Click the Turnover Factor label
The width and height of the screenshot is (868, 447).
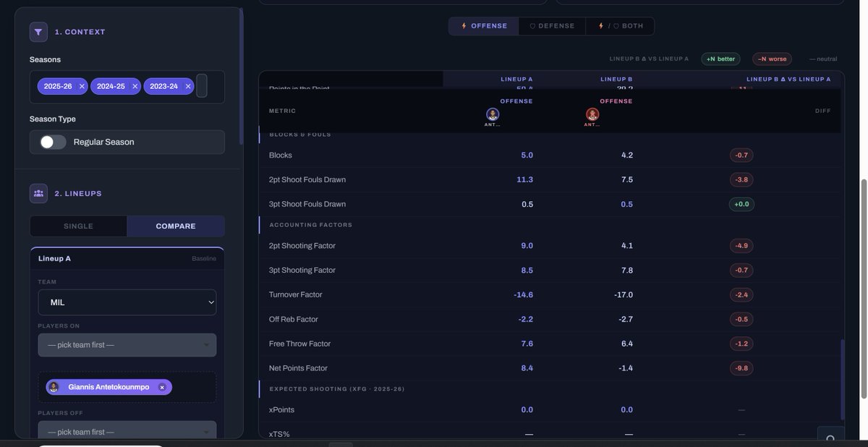click(x=296, y=294)
